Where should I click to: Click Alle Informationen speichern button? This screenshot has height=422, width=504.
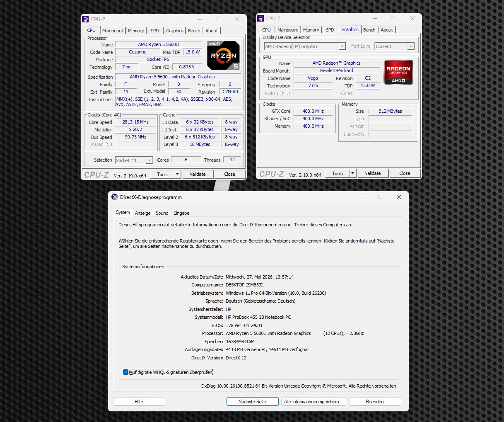pyautogui.click(x=313, y=402)
